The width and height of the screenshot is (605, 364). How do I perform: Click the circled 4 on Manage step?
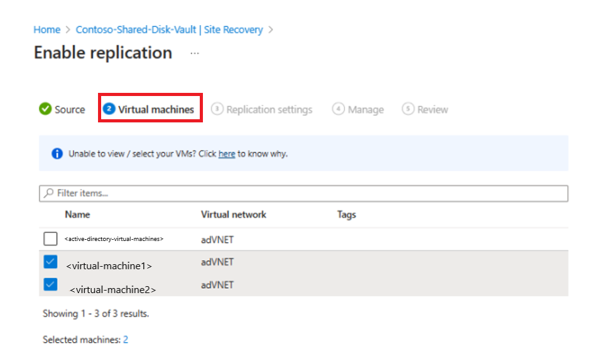[337, 109]
